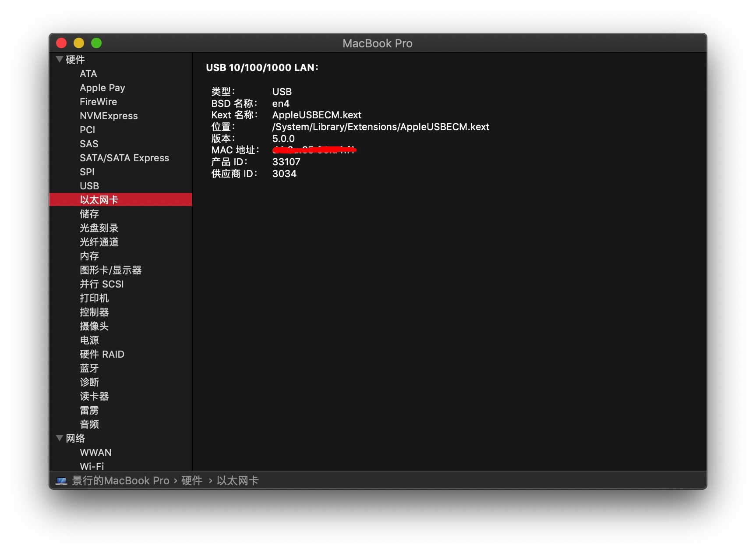Open 硬件 RAID sidebar entry

coord(102,354)
